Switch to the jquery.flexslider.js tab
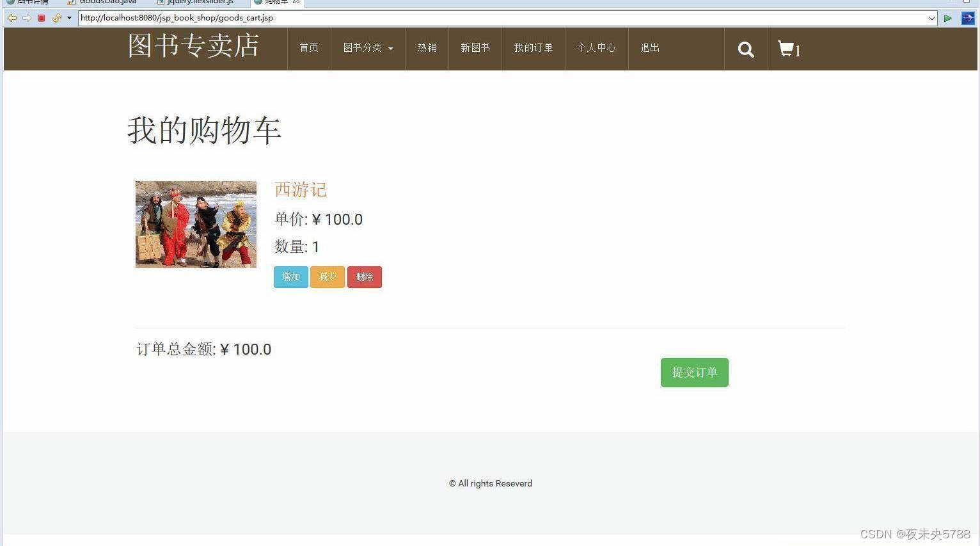Screen dimensions: 980x546 [x=195, y=2]
